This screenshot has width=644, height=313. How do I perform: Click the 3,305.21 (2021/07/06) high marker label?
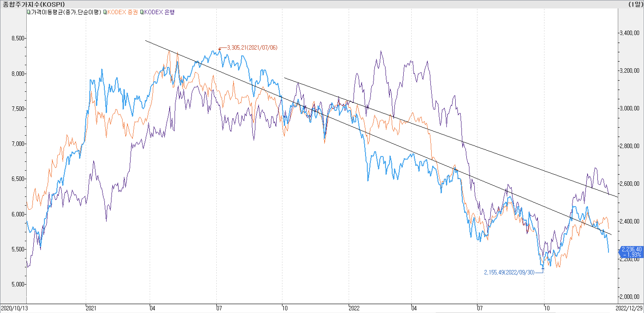click(252, 48)
